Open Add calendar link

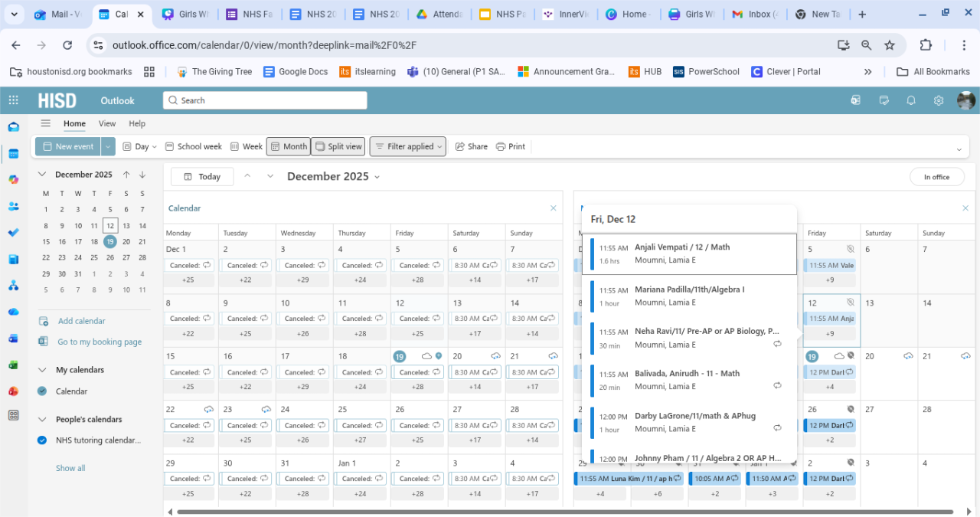click(x=81, y=321)
